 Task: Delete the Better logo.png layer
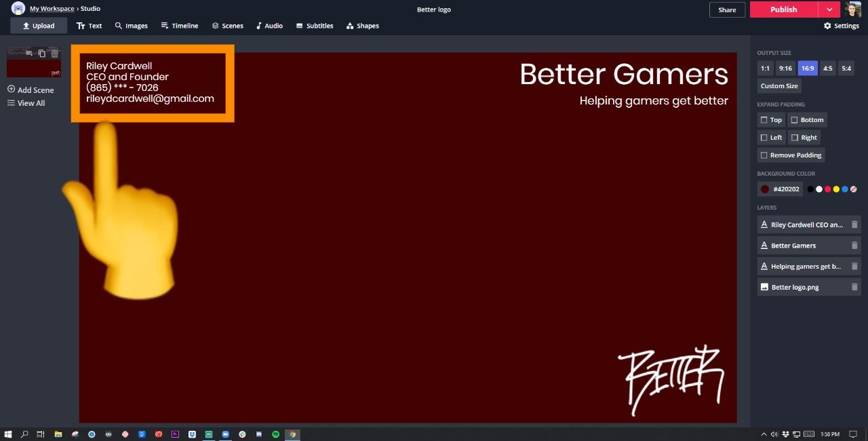click(854, 287)
